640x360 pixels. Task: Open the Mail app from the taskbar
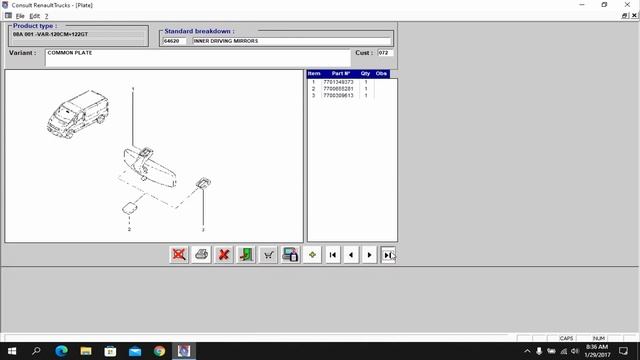[135, 351]
